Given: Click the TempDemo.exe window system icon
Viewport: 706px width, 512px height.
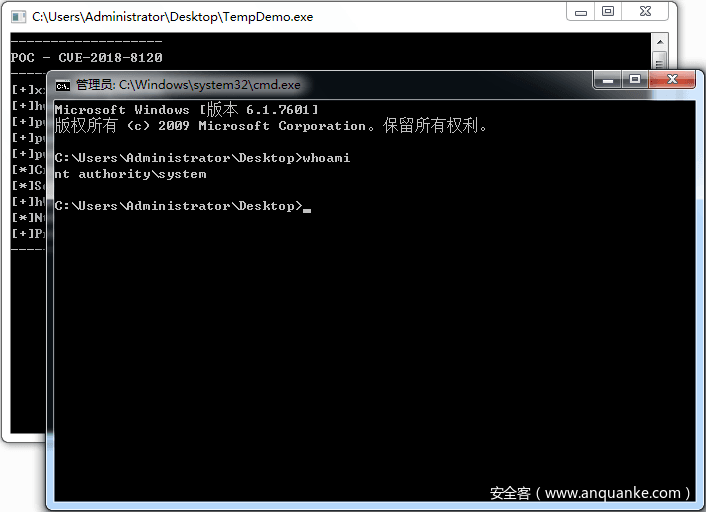Looking at the screenshot, I should point(18,17).
